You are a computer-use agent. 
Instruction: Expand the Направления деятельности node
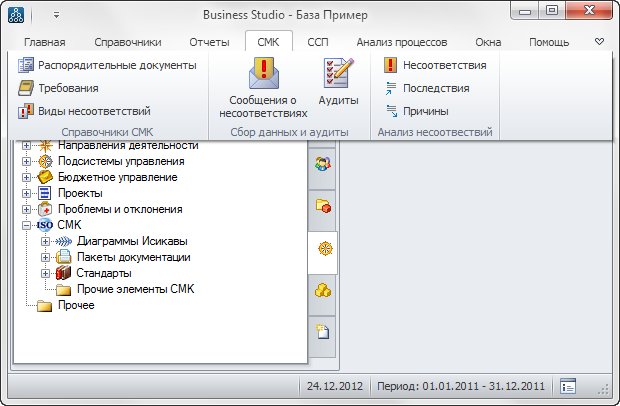[x=26, y=145]
